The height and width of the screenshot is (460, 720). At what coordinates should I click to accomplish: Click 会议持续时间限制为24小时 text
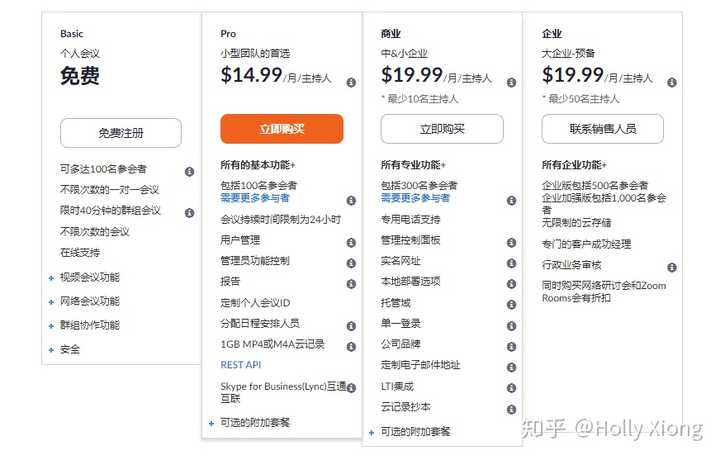point(281,219)
